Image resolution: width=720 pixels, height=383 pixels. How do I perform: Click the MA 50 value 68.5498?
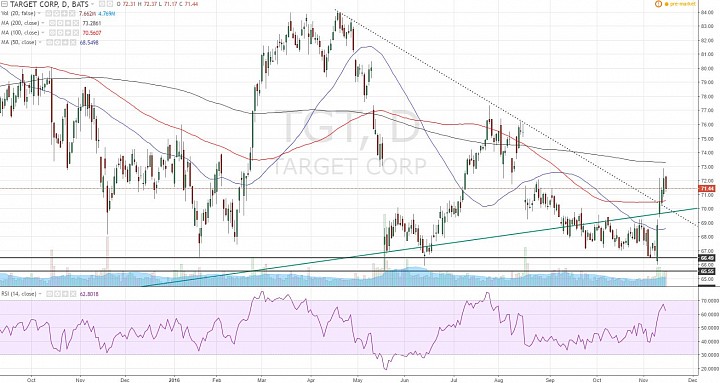(x=89, y=42)
